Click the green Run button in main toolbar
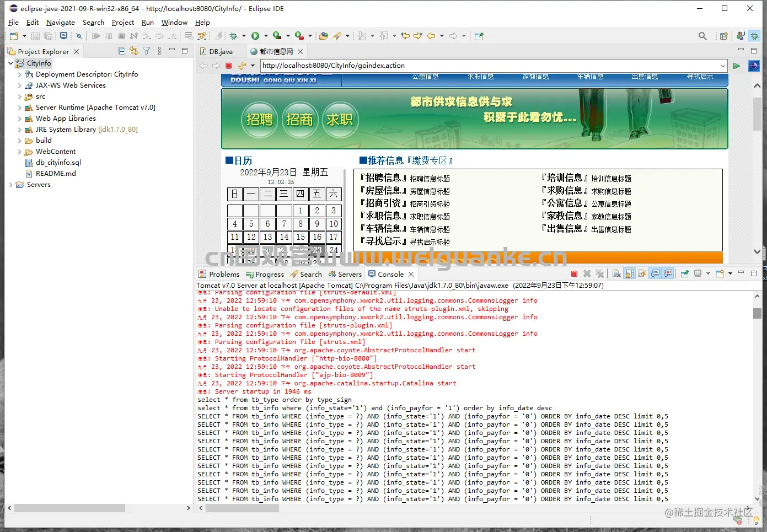 coord(255,36)
